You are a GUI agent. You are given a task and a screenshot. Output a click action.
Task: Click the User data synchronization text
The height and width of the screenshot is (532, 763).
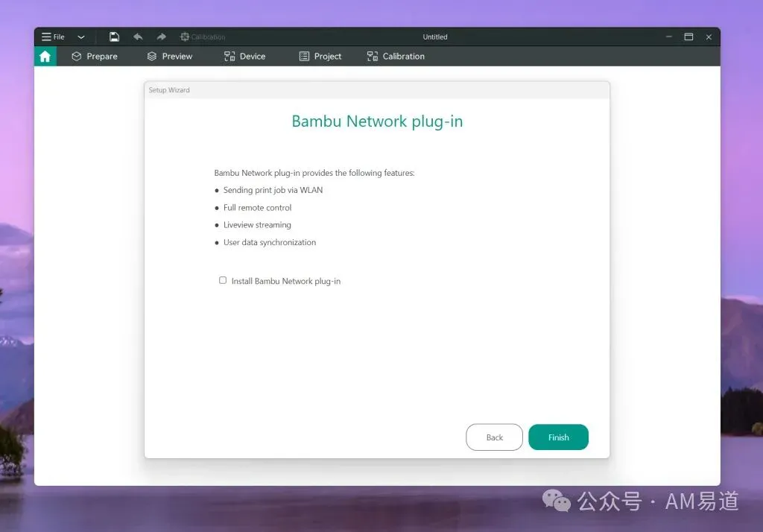[270, 242]
